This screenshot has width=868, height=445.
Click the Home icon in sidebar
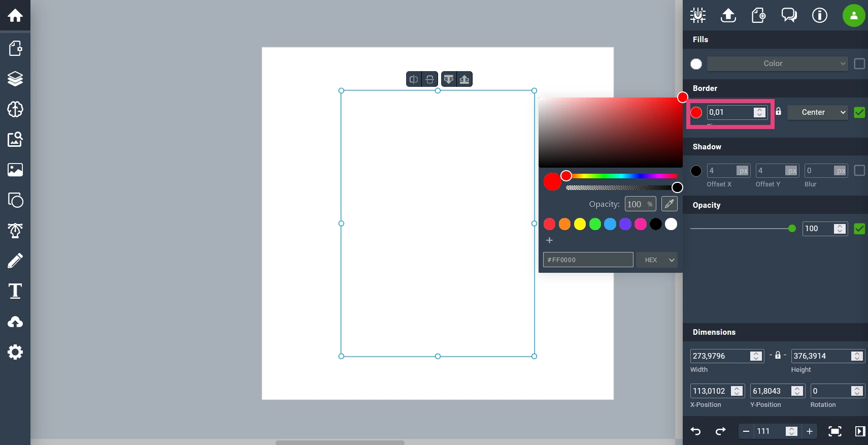[x=15, y=15]
